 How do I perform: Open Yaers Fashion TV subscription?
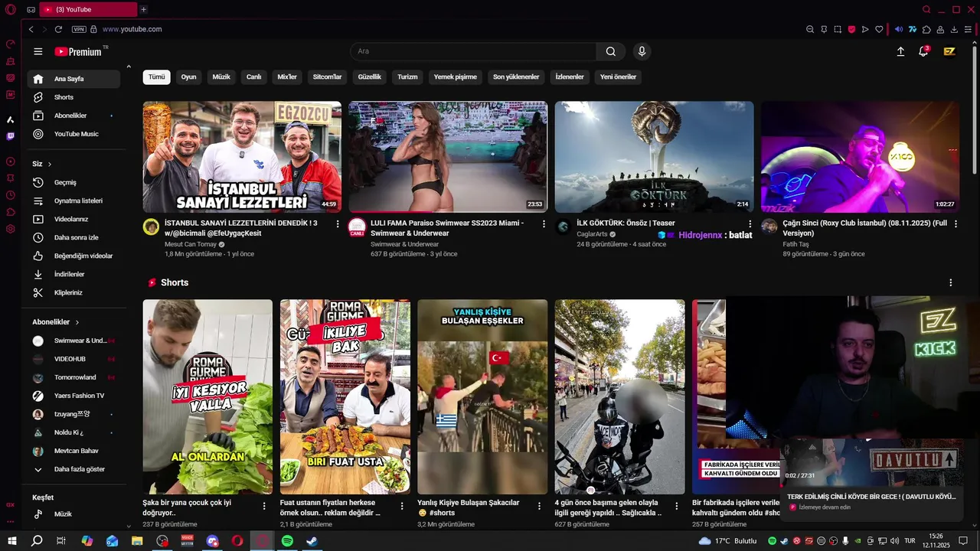73,396
